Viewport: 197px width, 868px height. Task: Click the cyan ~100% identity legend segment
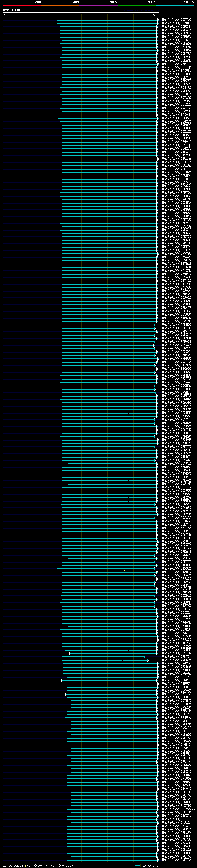(x=175, y=6)
